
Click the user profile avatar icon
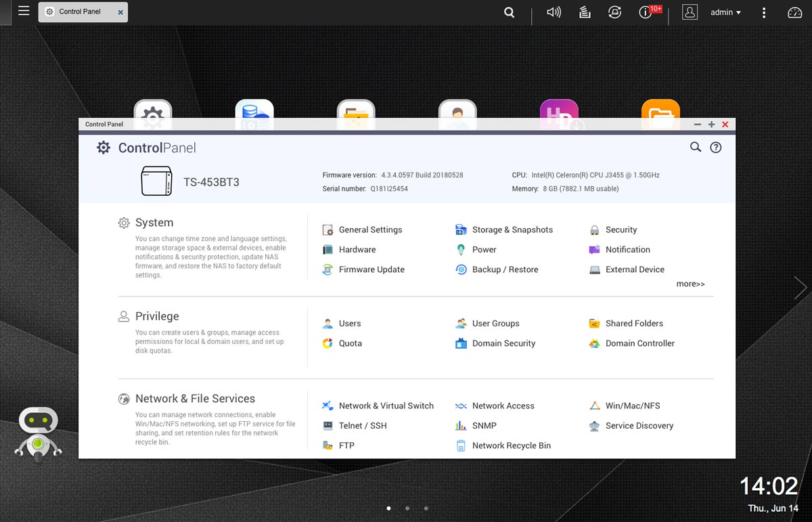point(690,12)
